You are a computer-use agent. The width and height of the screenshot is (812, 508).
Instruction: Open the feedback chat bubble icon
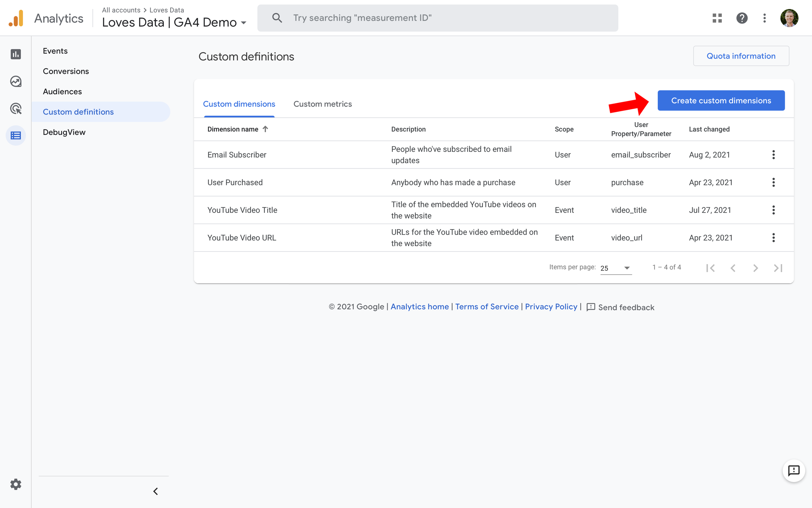tap(794, 470)
